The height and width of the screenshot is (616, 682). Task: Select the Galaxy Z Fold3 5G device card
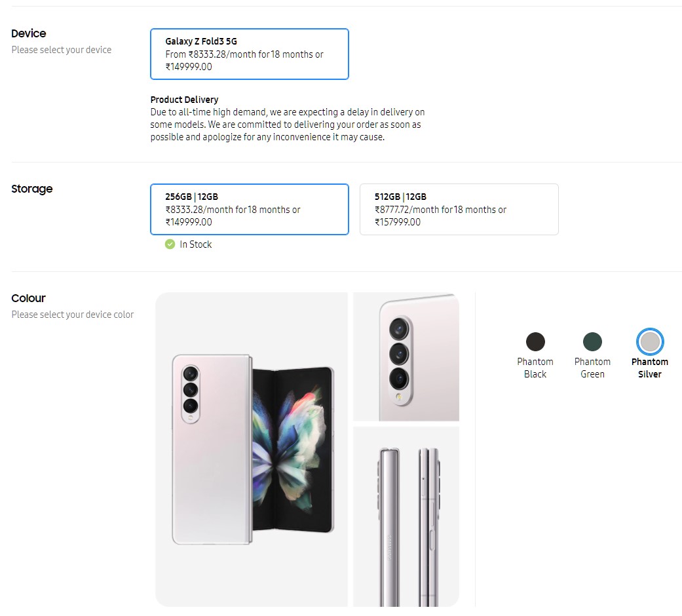click(249, 54)
